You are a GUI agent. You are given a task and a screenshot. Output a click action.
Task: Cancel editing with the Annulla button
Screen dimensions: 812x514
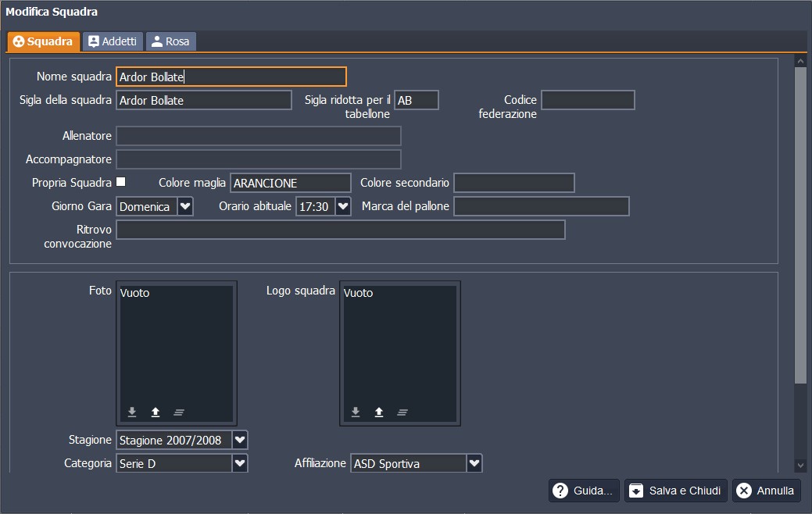coord(766,491)
